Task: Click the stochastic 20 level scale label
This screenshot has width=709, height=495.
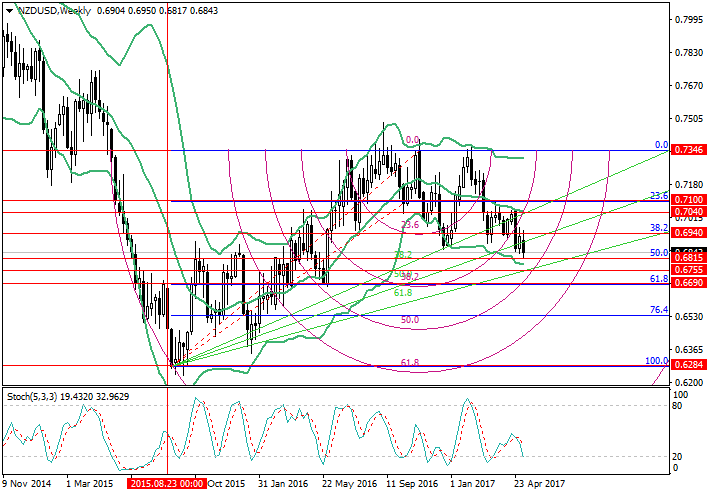Action: pyautogui.click(x=677, y=457)
